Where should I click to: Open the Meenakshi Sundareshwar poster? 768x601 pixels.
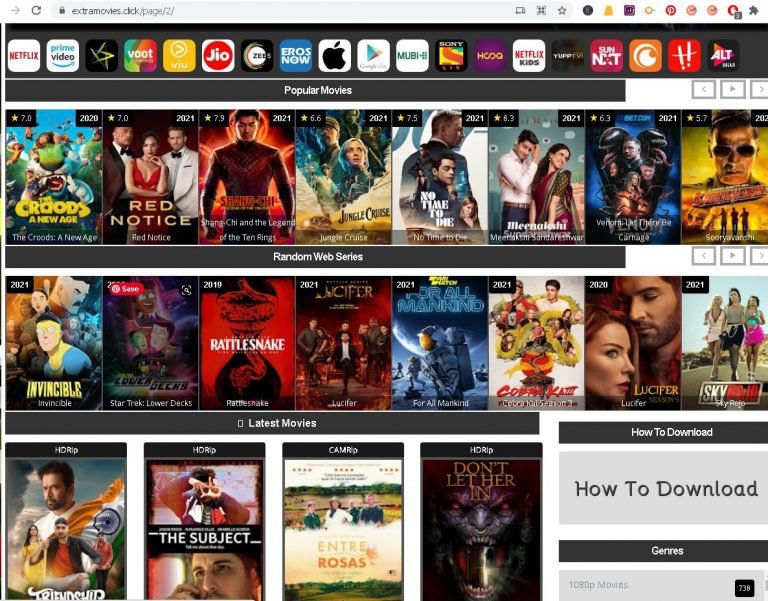(x=536, y=177)
